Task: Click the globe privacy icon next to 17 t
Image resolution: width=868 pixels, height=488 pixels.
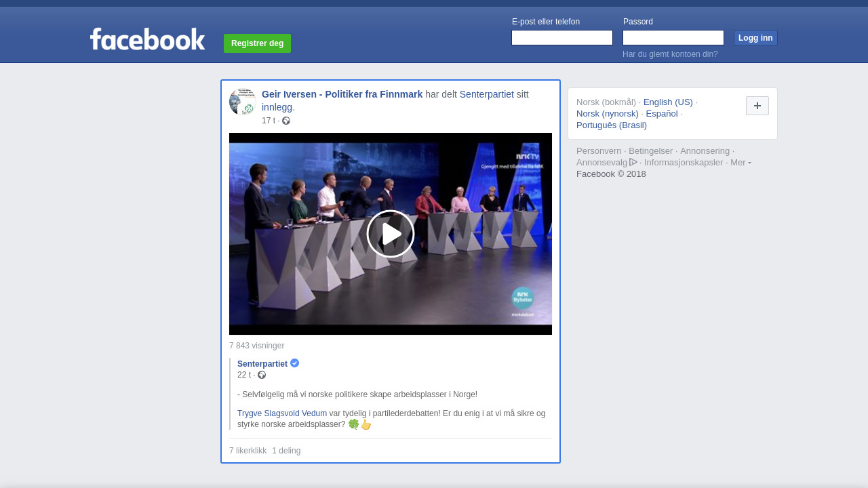Action: [286, 121]
